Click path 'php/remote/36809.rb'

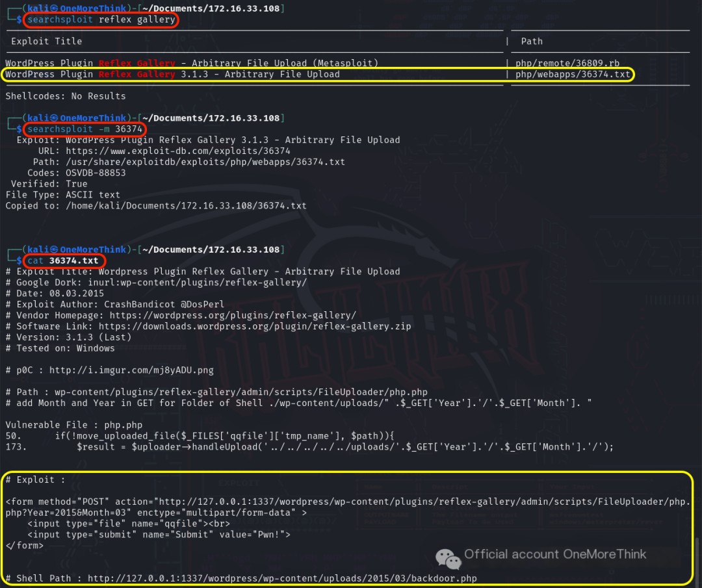tap(567, 63)
